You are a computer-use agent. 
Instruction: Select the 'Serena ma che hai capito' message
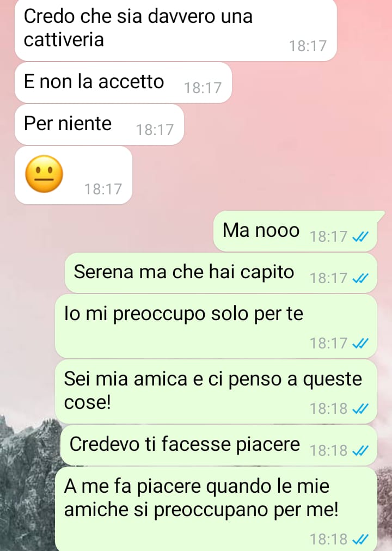click(221, 273)
